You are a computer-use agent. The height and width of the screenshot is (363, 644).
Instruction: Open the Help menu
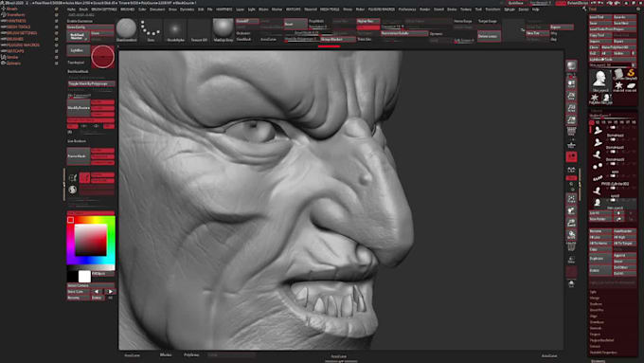536,9
